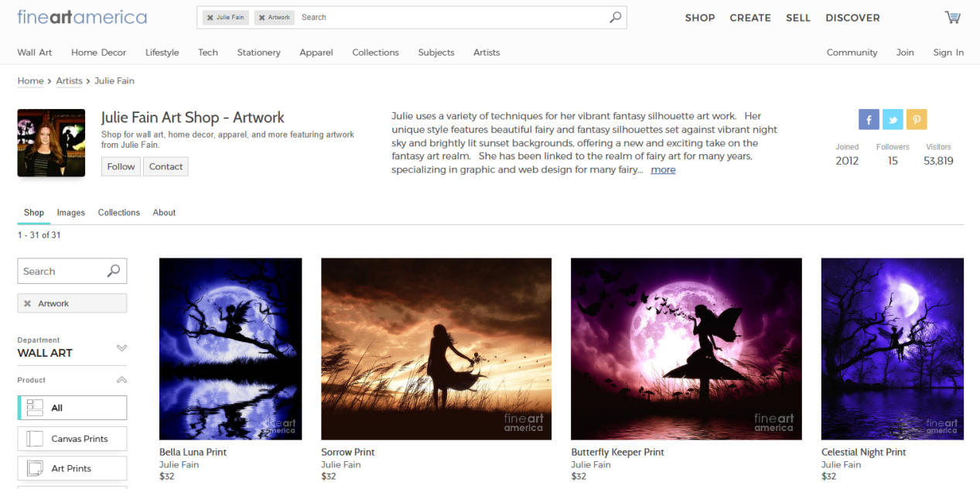The image size is (980, 489).
Task: Open the SELL menu
Action: point(798,18)
